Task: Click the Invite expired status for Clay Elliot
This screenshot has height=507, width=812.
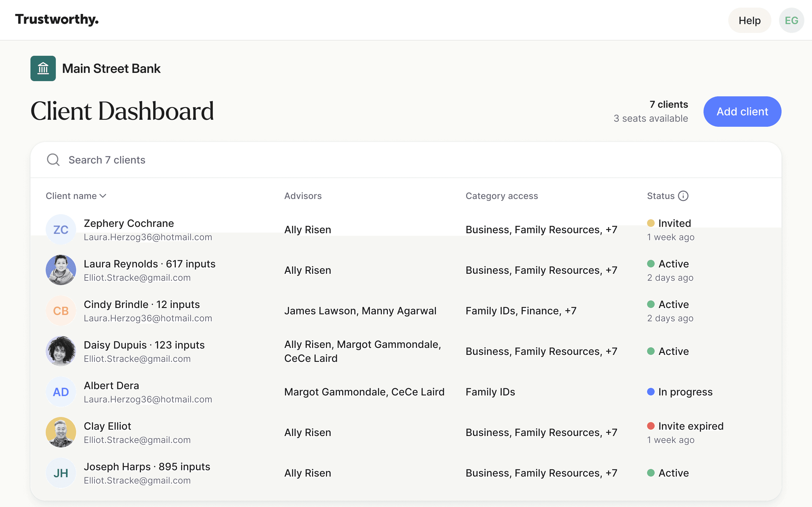Action: pos(690,426)
